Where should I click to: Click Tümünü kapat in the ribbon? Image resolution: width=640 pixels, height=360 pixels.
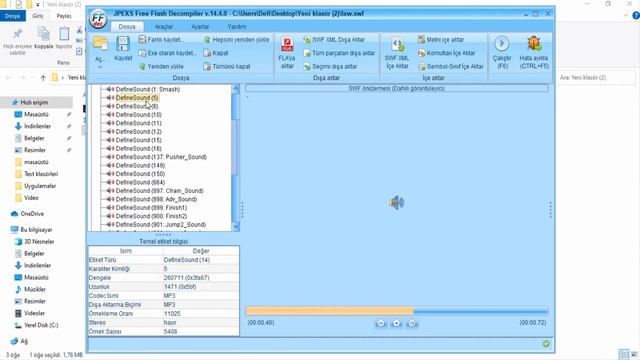tap(227, 66)
